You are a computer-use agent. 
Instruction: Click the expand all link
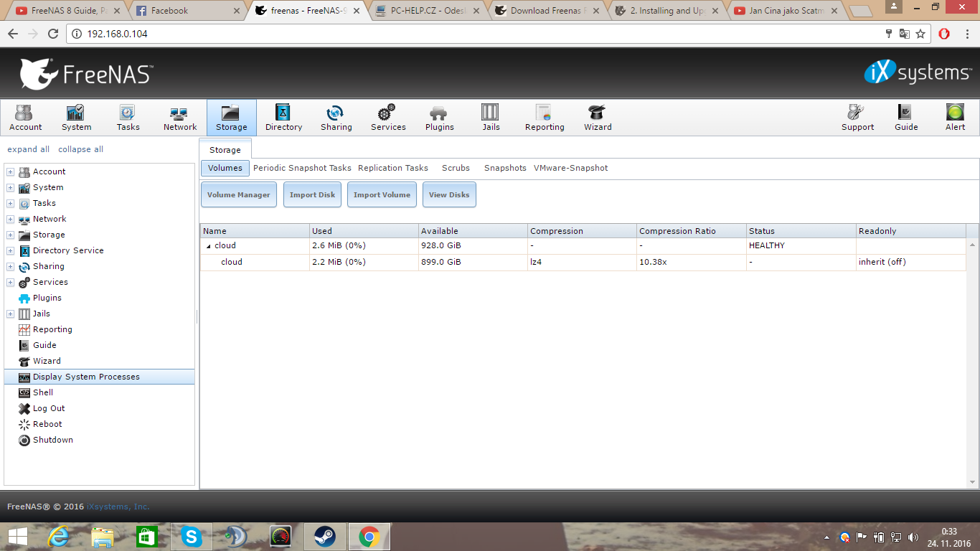[29, 149]
